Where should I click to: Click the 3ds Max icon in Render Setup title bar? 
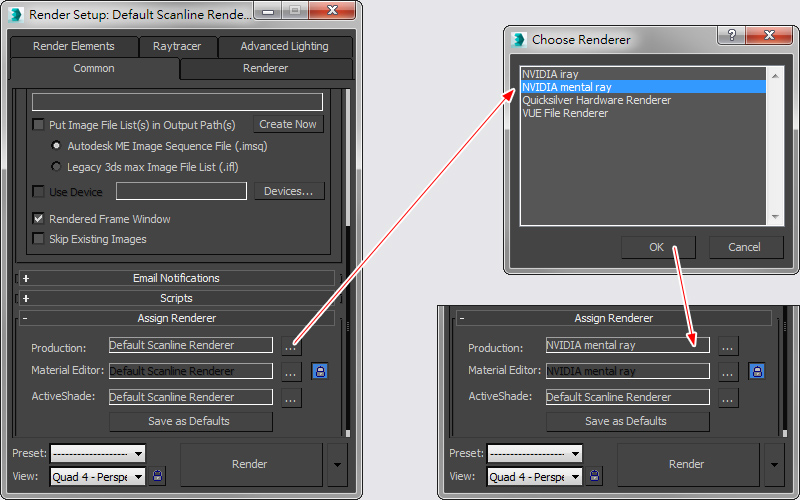(x=15, y=15)
